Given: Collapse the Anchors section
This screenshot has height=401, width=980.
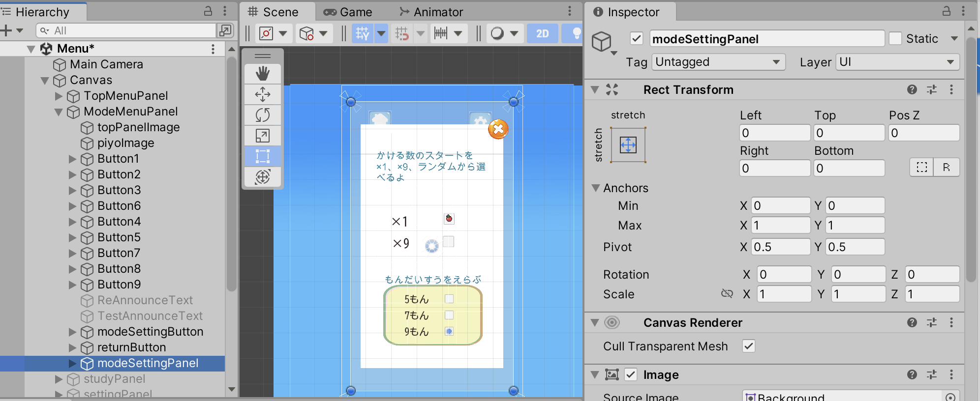Looking at the screenshot, I should [x=596, y=188].
